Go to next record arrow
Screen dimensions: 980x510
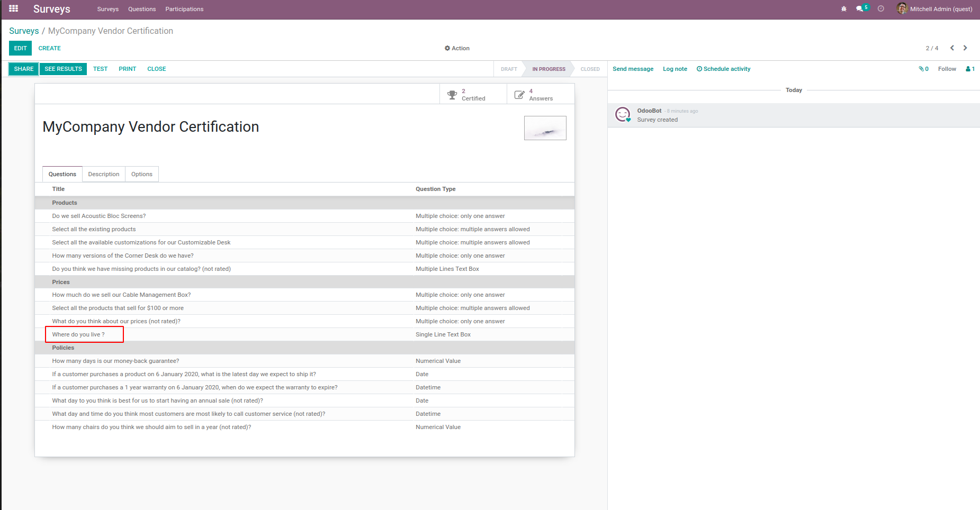tap(965, 48)
